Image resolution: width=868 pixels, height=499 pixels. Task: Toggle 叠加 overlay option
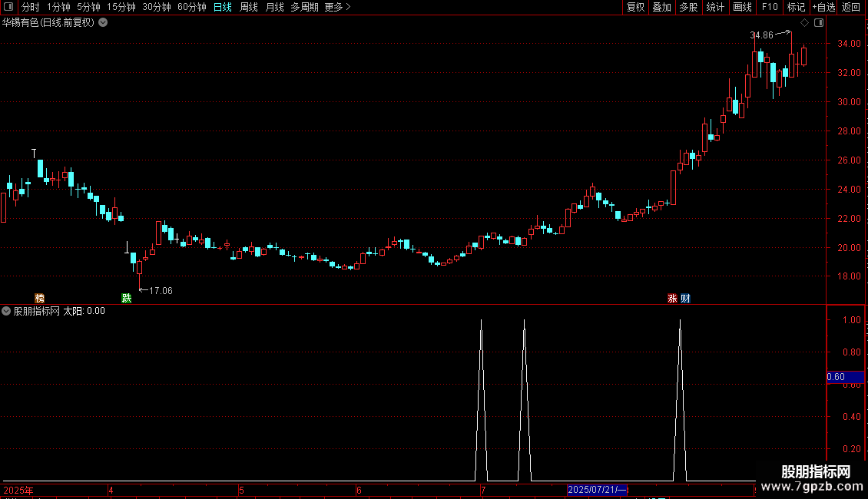[x=661, y=7]
